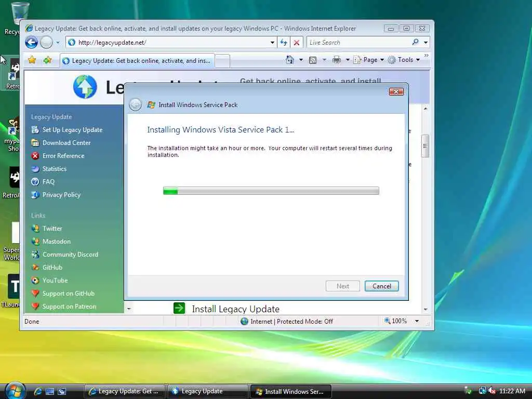The image size is (532, 399).
Task: Click the muted volume tray icon
Action: pyautogui.click(x=491, y=391)
